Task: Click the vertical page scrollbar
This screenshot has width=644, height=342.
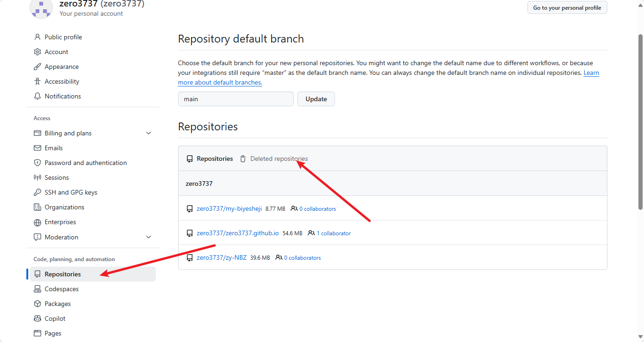Action: tap(640, 121)
